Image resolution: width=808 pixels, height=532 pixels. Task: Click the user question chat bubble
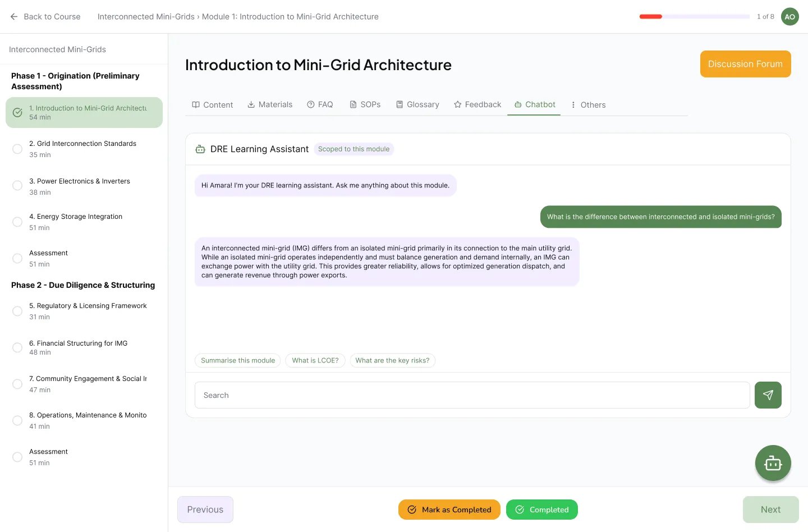tap(661, 217)
